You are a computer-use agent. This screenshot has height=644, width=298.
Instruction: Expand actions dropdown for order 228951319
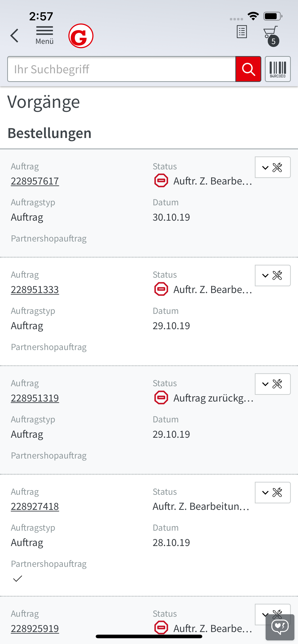pyautogui.click(x=273, y=384)
